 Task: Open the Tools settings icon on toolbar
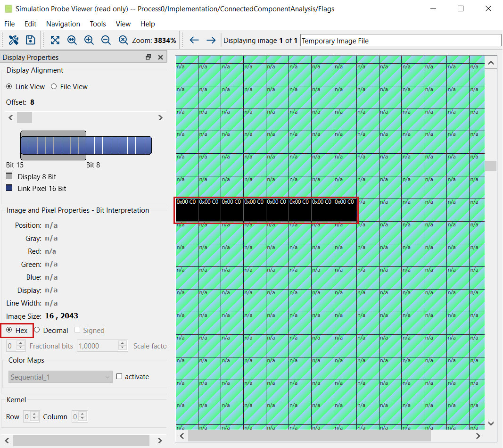click(x=14, y=40)
